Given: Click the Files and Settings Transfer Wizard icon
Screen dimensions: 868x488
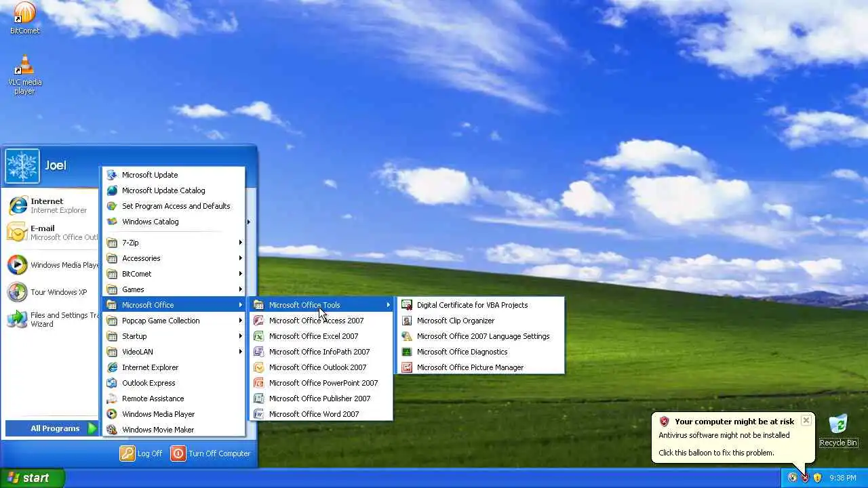Looking at the screenshot, I should click(17, 319).
